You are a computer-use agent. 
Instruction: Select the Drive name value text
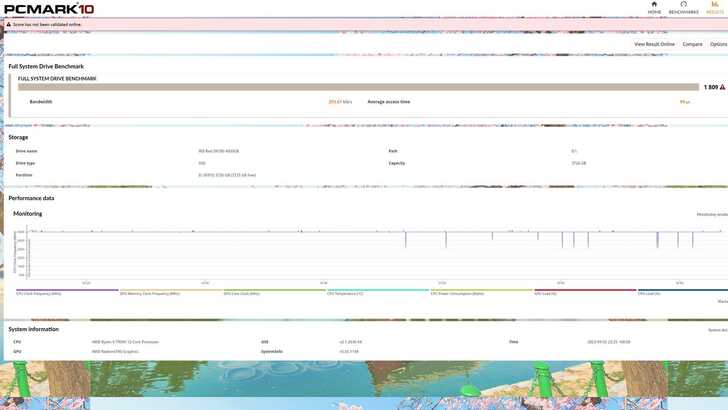point(218,151)
